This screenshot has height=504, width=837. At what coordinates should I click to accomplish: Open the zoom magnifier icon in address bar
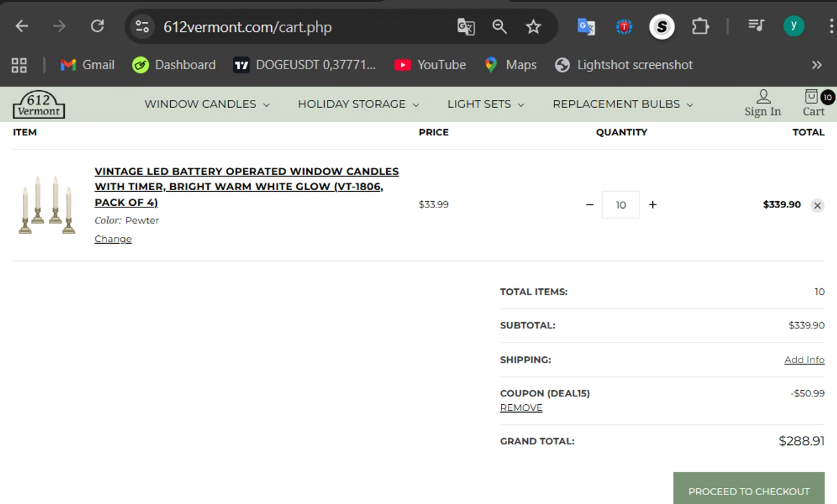coord(499,26)
